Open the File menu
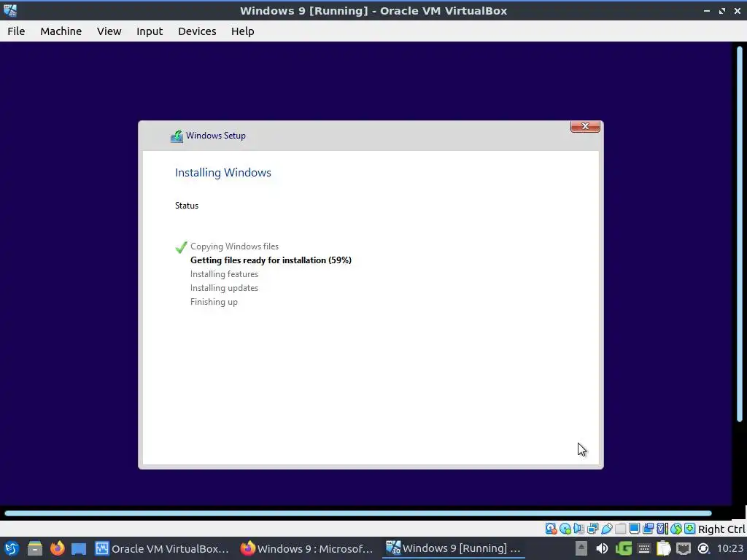Image resolution: width=747 pixels, height=560 pixels. [16, 31]
